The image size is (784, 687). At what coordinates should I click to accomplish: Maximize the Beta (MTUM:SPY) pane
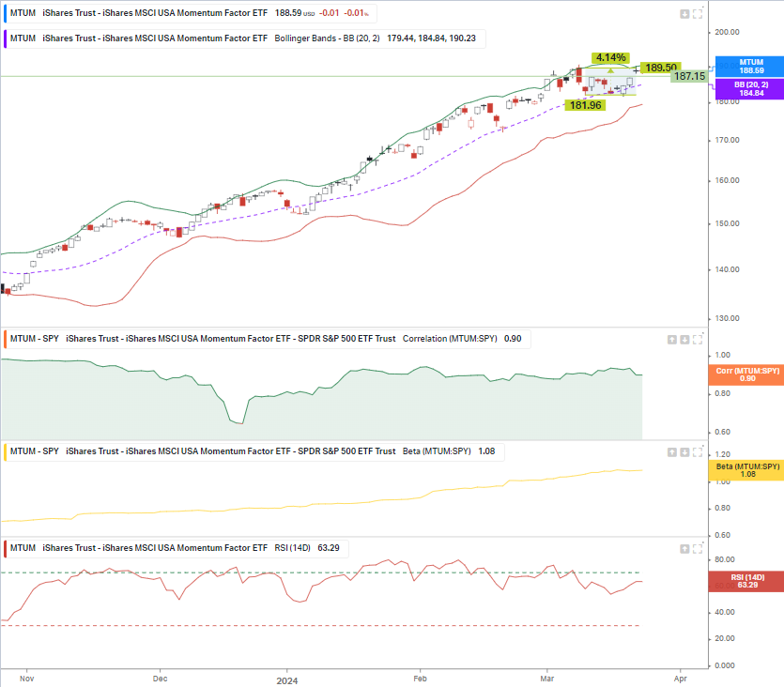(x=698, y=452)
